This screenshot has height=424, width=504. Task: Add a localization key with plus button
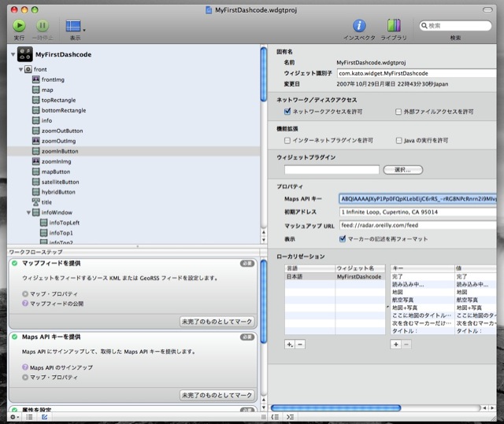(395, 345)
